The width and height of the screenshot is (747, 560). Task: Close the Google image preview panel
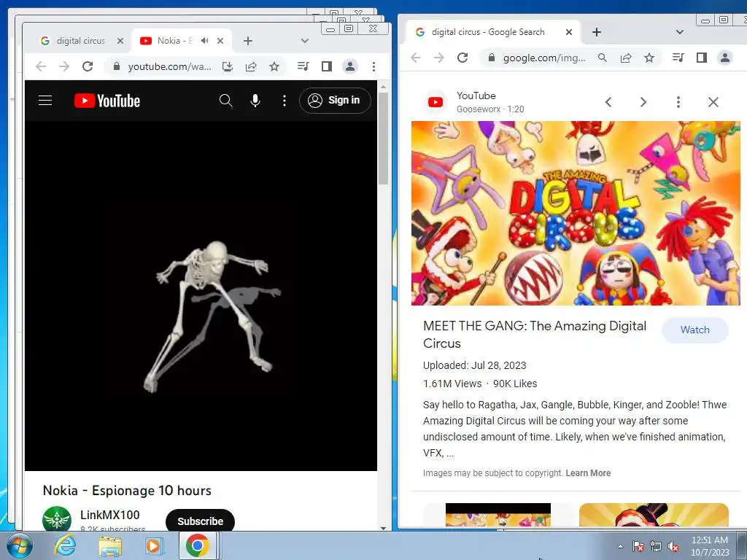coord(713,102)
